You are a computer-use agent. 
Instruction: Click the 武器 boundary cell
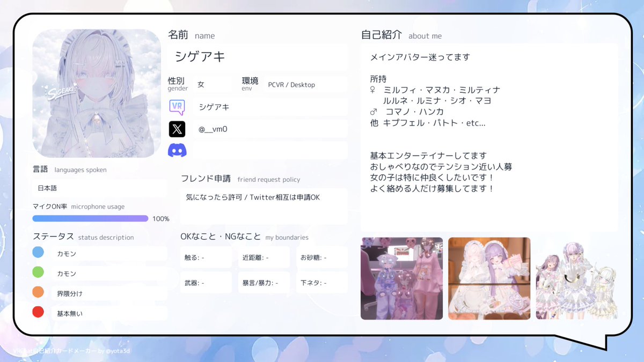click(206, 283)
